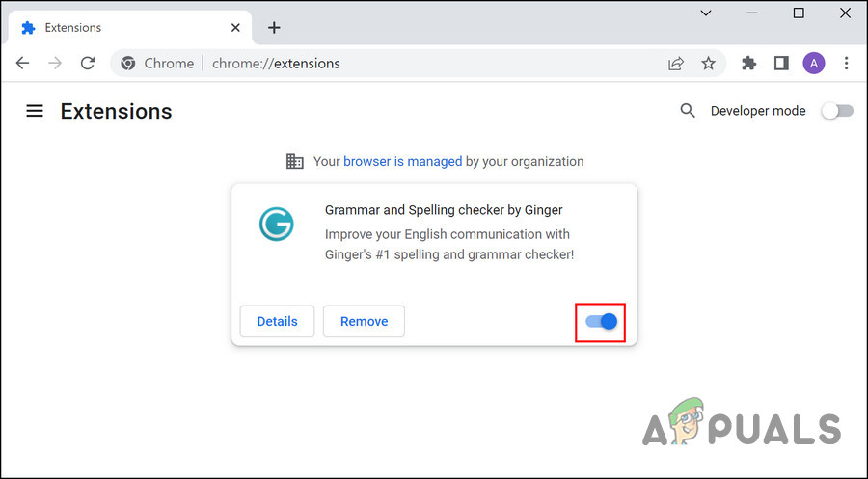This screenshot has width=868, height=479.
Task: Click the Chrome site info icon
Action: point(128,63)
